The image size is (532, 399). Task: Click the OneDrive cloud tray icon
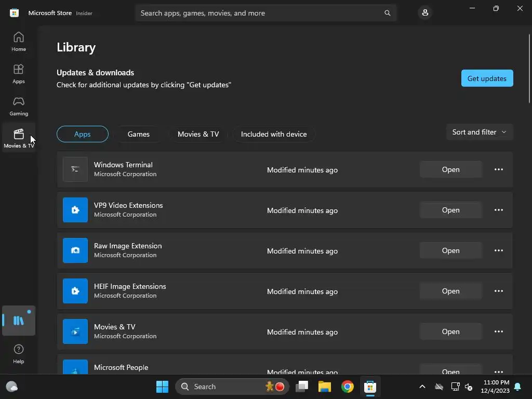[x=439, y=387]
